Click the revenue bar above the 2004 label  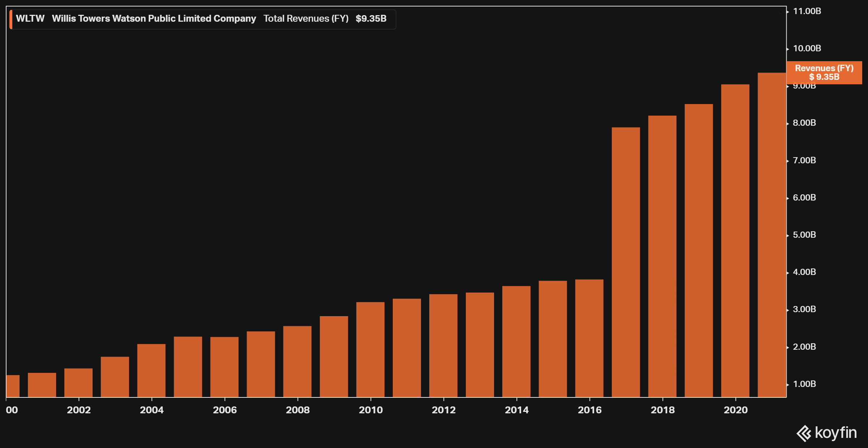[152, 370]
